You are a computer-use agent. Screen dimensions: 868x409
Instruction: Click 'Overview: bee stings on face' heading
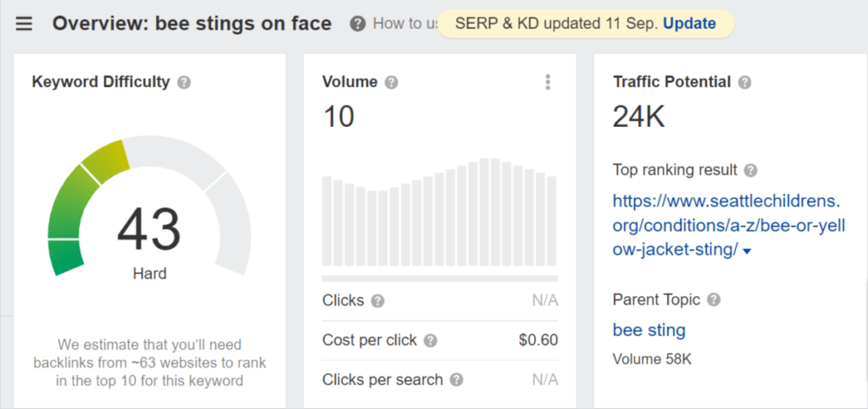[192, 24]
